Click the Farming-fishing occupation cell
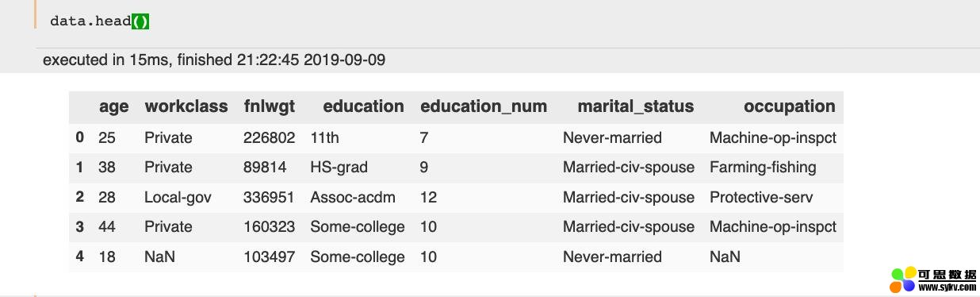Screen dimensions: 980x297 pos(763,168)
